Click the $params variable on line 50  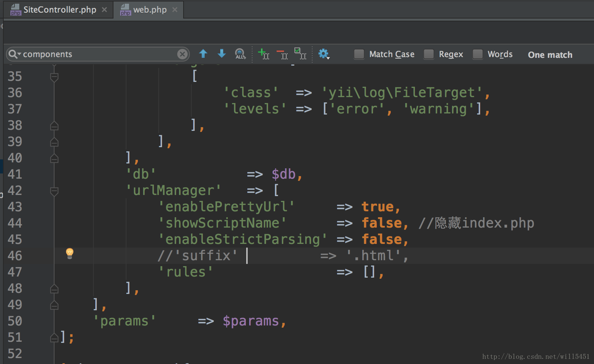251,321
